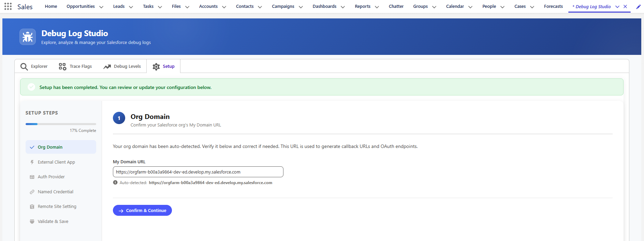Click the Trace Flags grid icon

point(62,66)
